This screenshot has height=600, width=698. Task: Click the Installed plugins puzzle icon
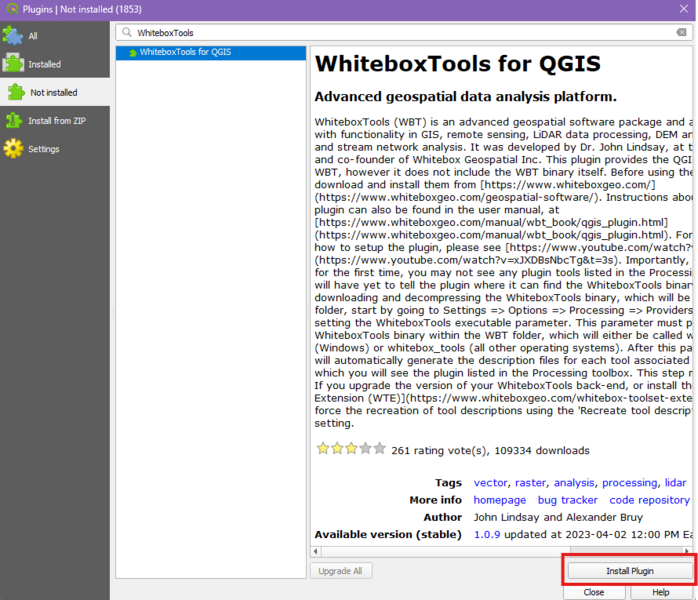tap(13, 64)
